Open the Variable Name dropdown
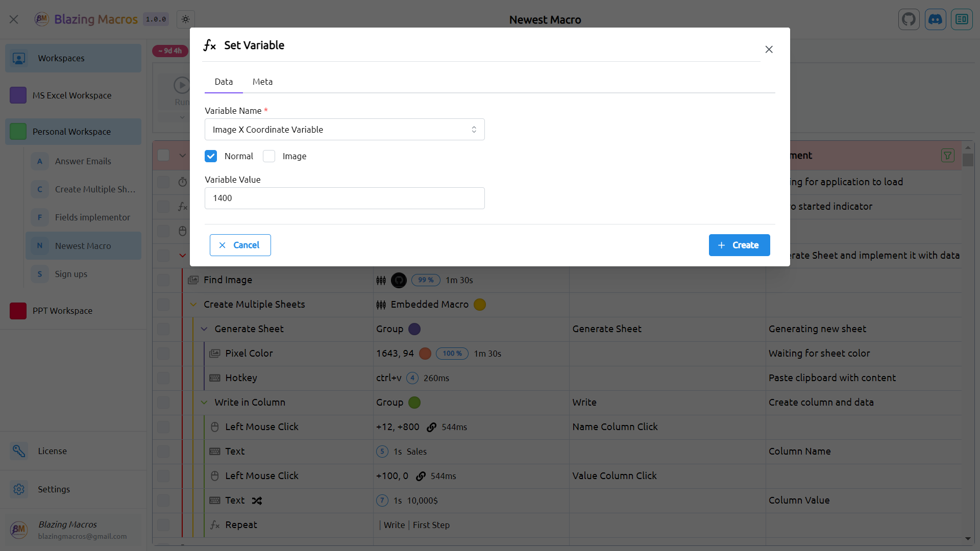The height and width of the screenshot is (551, 980). [x=345, y=130]
